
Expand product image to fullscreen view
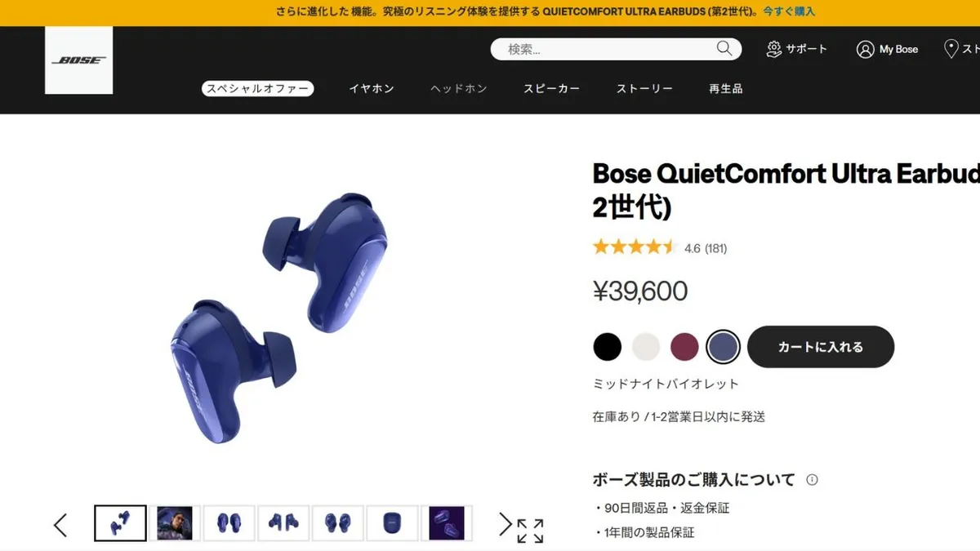tap(530, 531)
